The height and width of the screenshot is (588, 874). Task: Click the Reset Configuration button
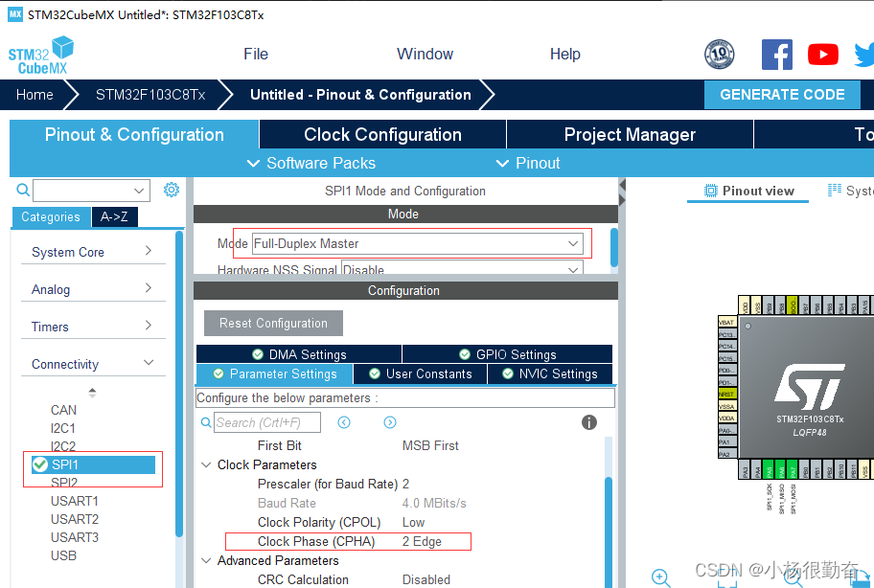(273, 323)
